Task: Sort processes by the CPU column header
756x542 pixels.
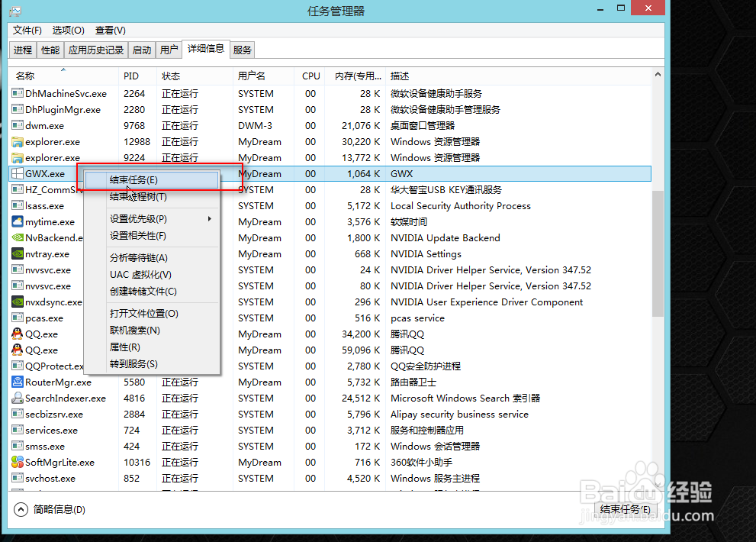Action: click(x=310, y=76)
